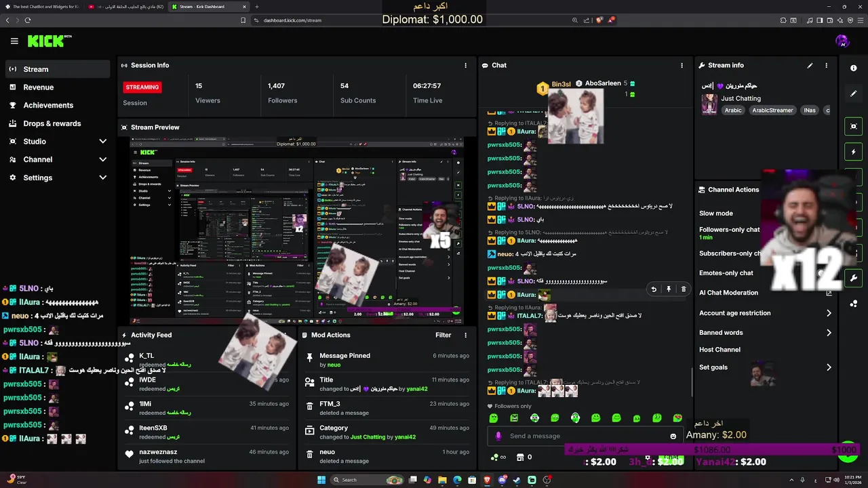
Task: Click the wrench icon in right toolbar
Action: [854, 278]
